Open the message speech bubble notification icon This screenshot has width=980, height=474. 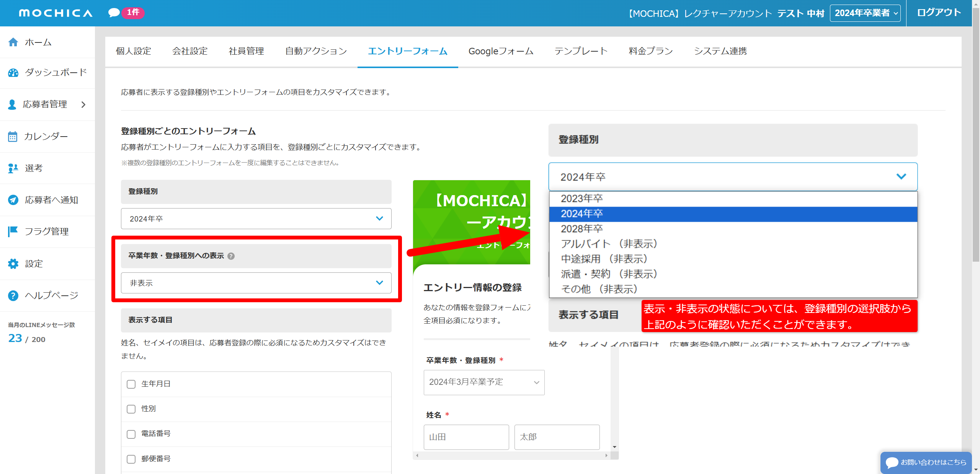114,13
